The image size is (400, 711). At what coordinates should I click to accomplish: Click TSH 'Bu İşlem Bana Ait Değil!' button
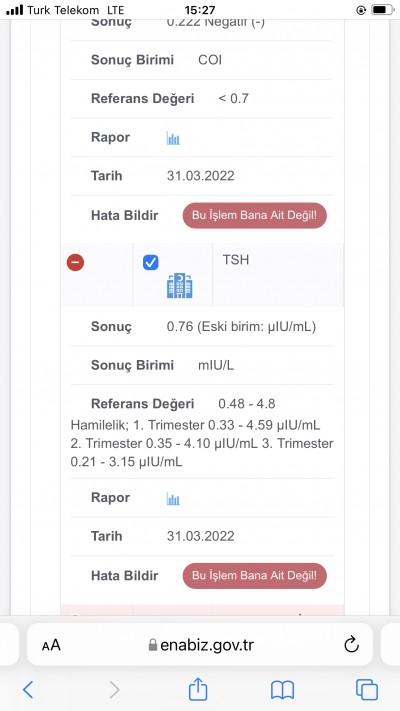[x=254, y=575]
